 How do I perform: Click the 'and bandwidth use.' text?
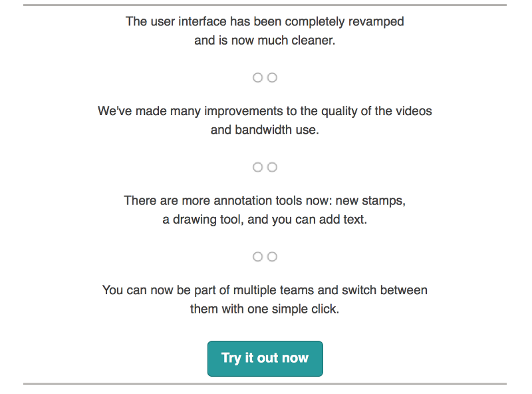click(265, 130)
